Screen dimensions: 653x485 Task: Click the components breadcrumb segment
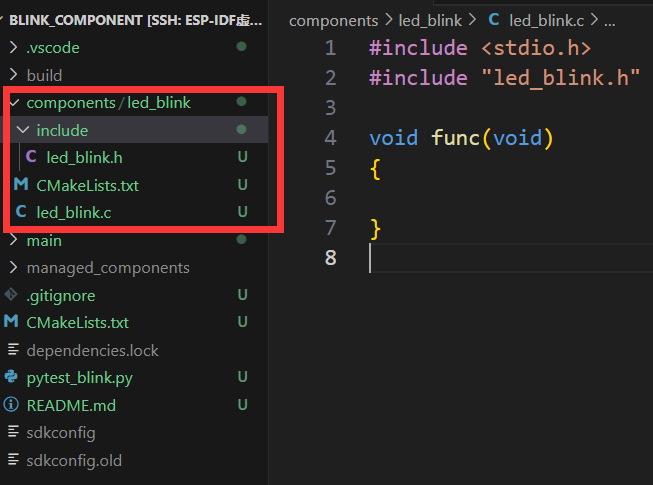click(x=334, y=20)
